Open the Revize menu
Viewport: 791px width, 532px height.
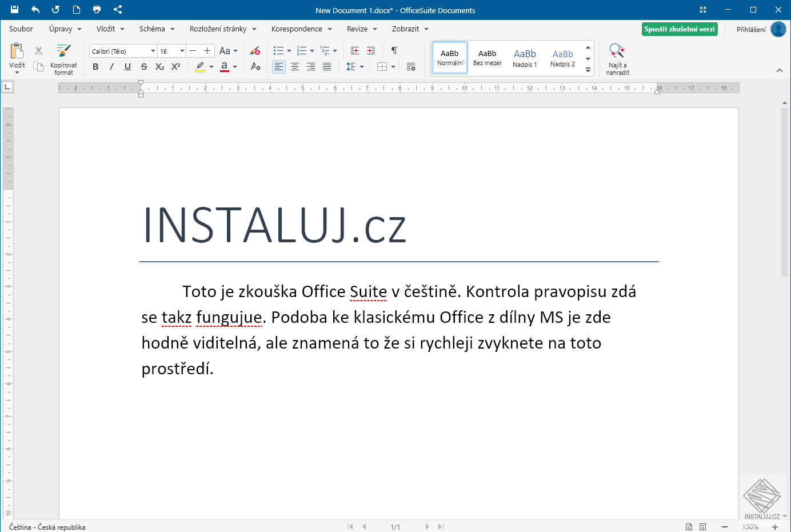tap(357, 29)
